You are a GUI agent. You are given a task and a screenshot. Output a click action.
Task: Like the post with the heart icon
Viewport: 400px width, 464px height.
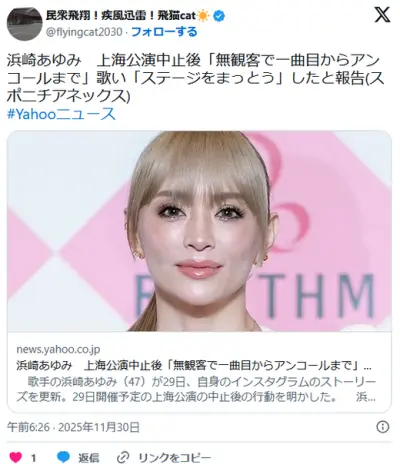point(16,457)
